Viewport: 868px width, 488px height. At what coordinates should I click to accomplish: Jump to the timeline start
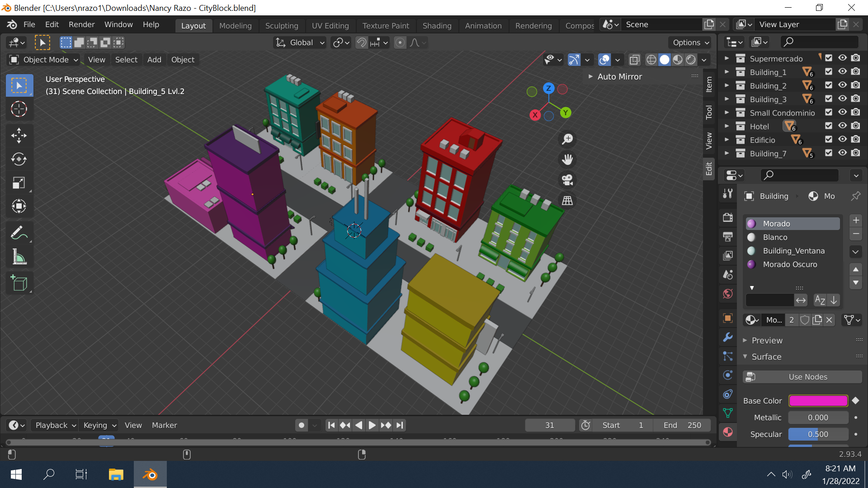[x=331, y=425]
